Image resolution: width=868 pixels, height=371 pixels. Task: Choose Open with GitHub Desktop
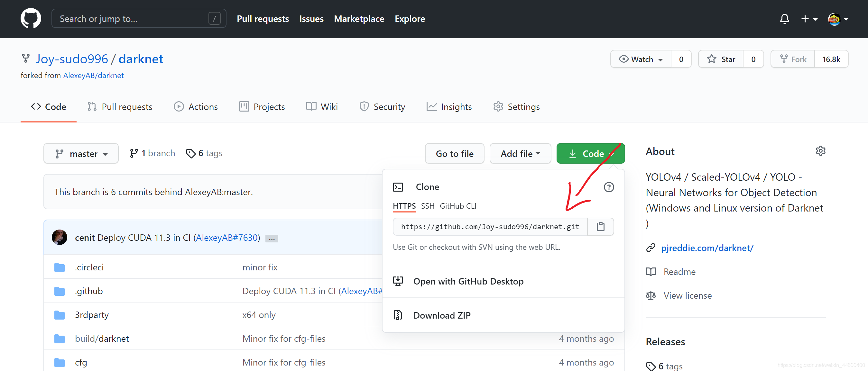point(503,281)
